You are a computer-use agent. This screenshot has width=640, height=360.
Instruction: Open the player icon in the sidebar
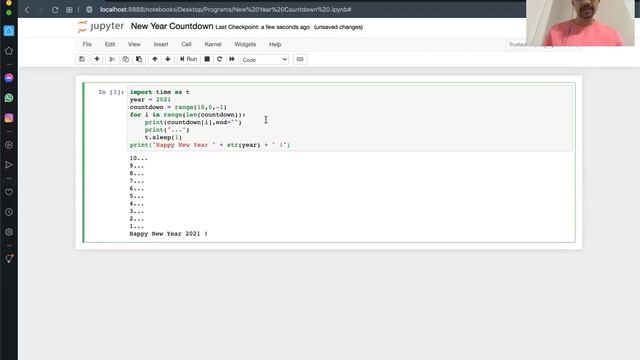tap(9, 145)
